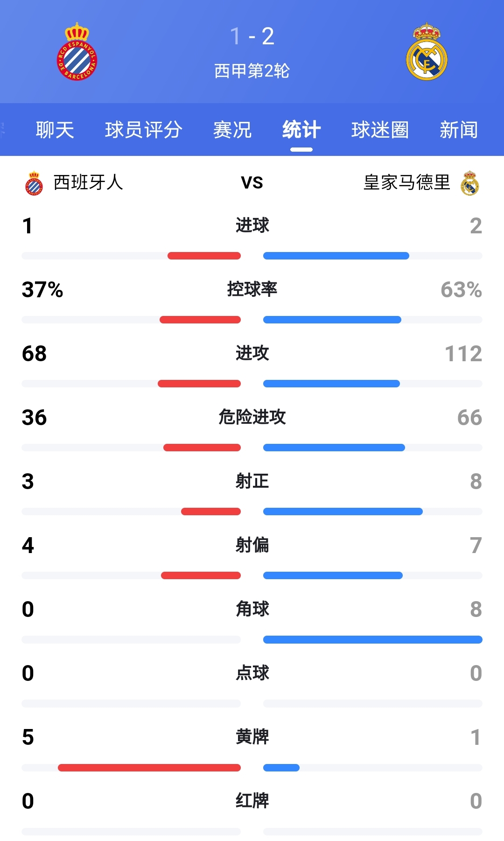Screen dimensions: 504x841
Task: Tap the 射正 stat label
Action: point(252,481)
